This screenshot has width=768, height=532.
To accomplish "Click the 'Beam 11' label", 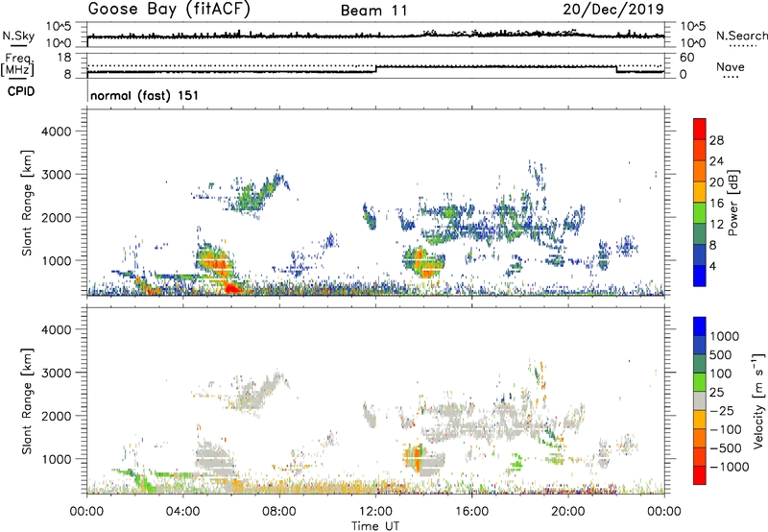I will (x=374, y=11).
